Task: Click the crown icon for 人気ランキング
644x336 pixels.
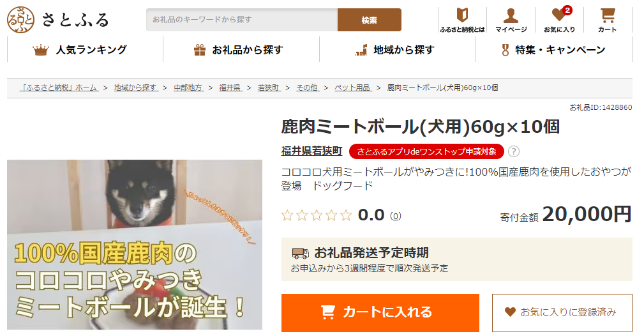Action: 41,50
